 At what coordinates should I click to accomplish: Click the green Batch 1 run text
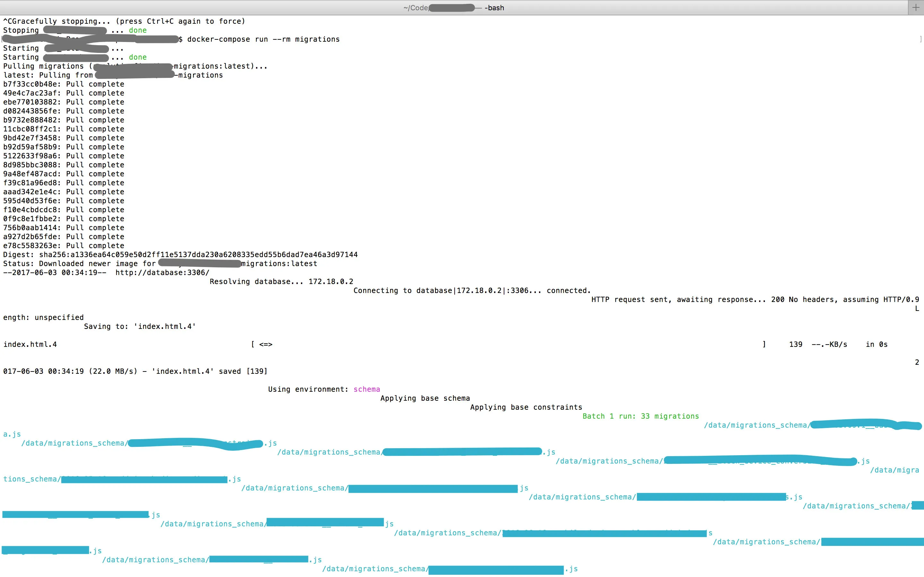tap(640, 416)
